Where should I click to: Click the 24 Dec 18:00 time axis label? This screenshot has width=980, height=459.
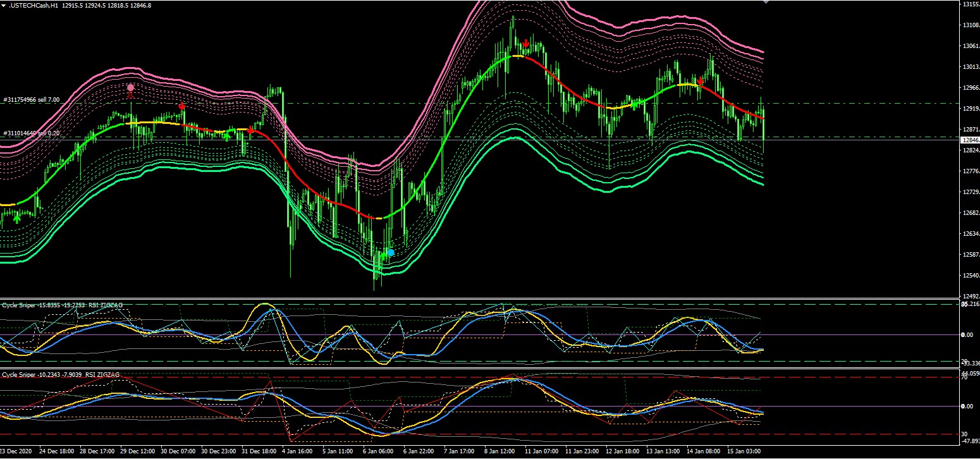tap(57, 452)
